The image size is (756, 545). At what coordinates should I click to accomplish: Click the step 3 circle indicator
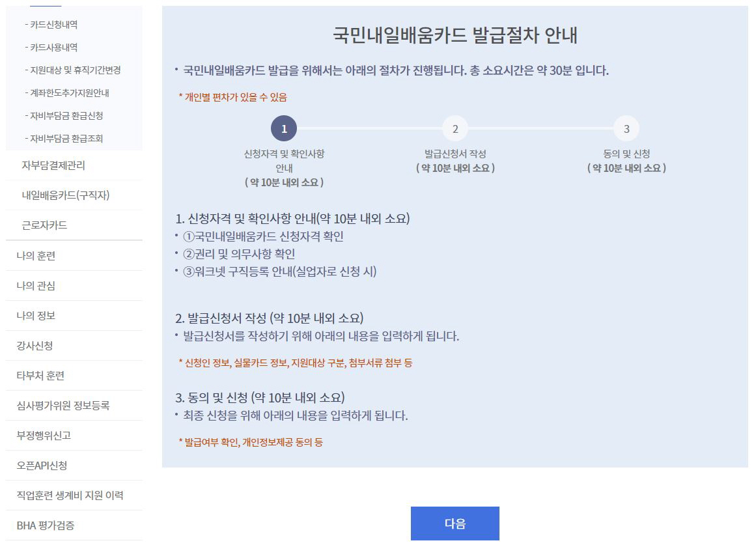(x=626, y=129)
